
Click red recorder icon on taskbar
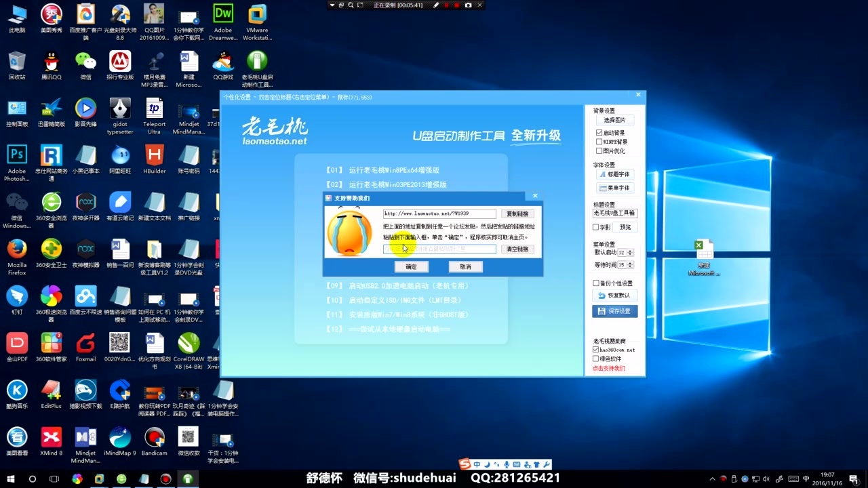165,479
